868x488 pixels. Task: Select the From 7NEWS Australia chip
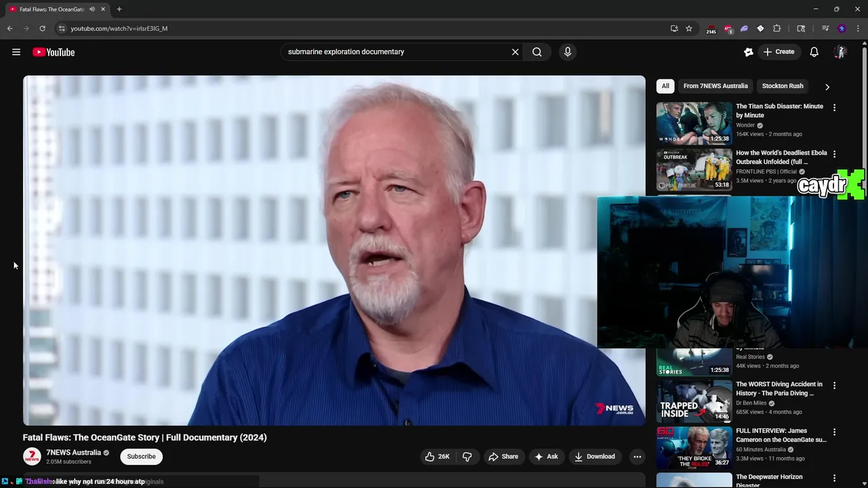[x=715, y=86]
